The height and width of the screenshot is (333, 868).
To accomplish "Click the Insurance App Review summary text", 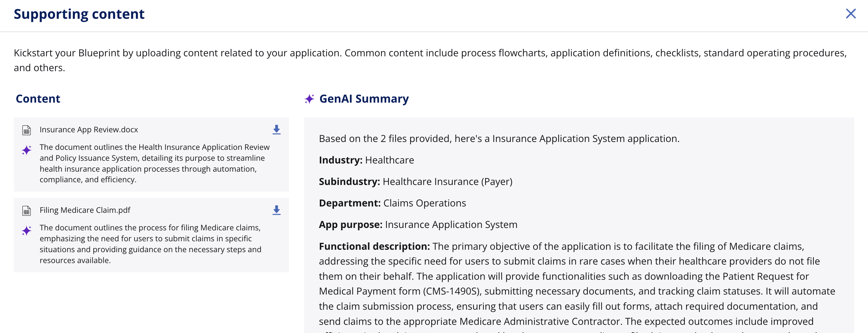I will 154,163.
